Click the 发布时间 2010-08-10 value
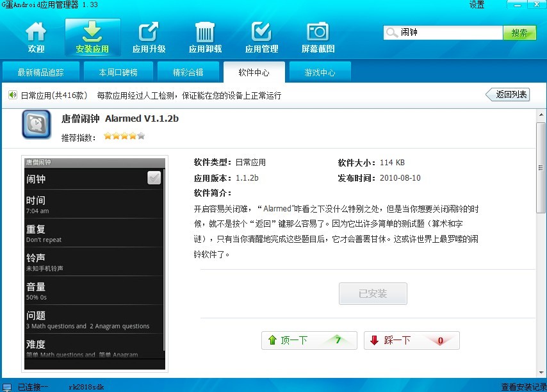Image resolution: width=547 pixels, height=392 pixels. (x=400, y=178)
